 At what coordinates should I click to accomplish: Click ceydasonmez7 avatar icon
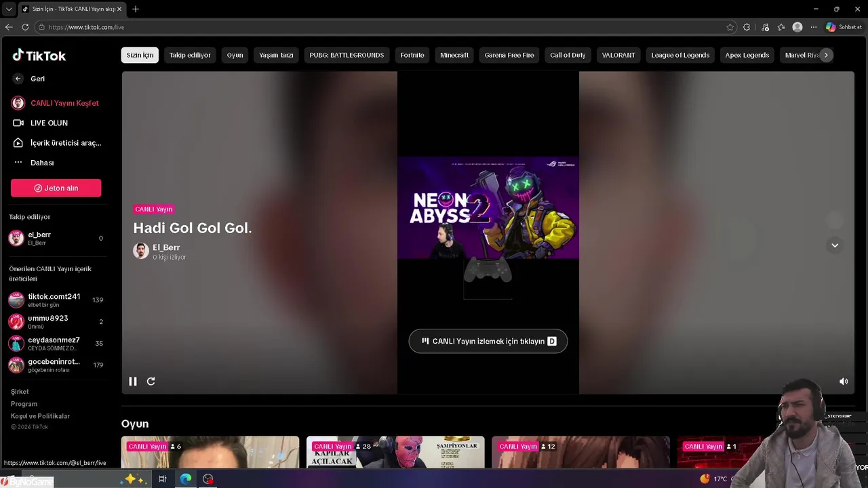pos(16,343)
